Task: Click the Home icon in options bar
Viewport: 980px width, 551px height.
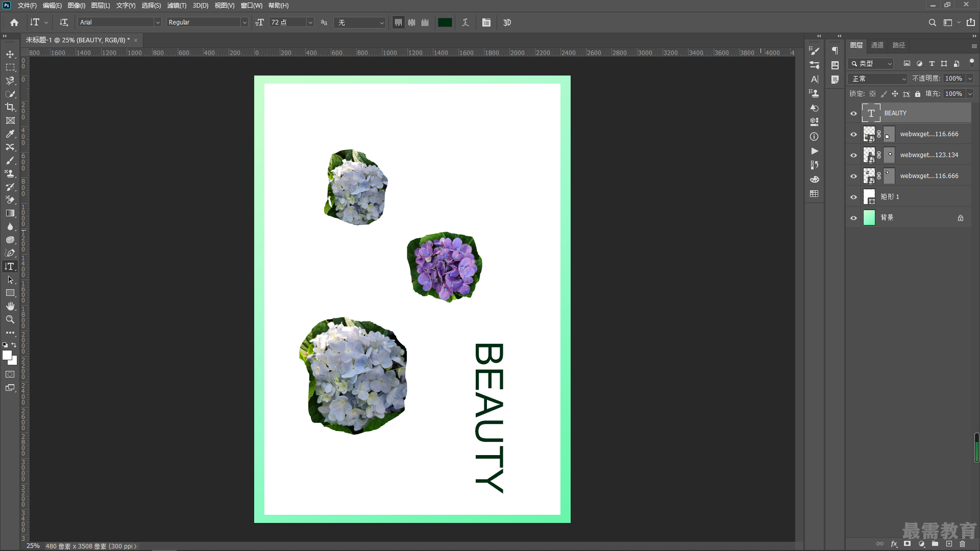Action: pos(14,22)
